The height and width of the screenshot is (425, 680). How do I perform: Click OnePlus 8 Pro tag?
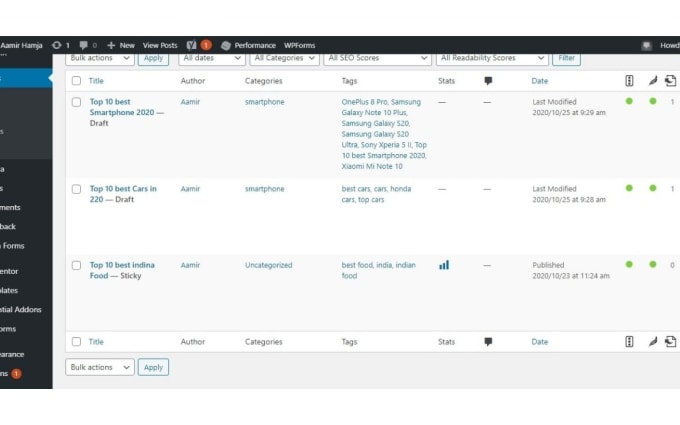pyautogui.click(x=364, y=102)
